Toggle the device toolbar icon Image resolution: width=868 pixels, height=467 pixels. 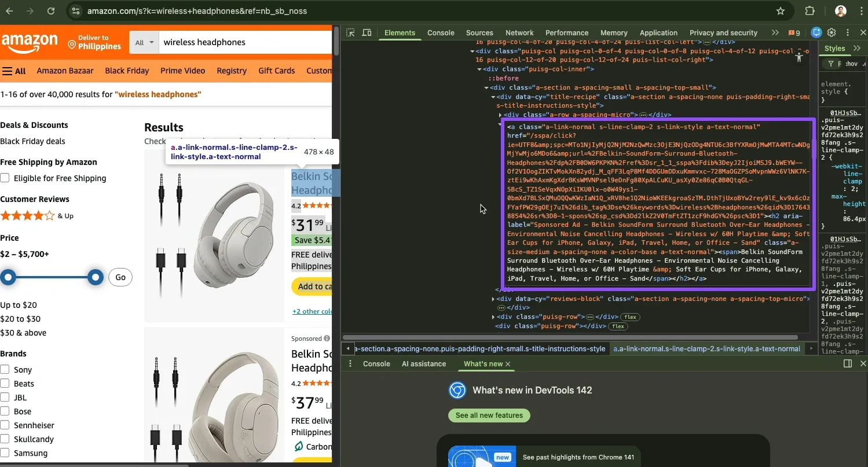point(367,33)
